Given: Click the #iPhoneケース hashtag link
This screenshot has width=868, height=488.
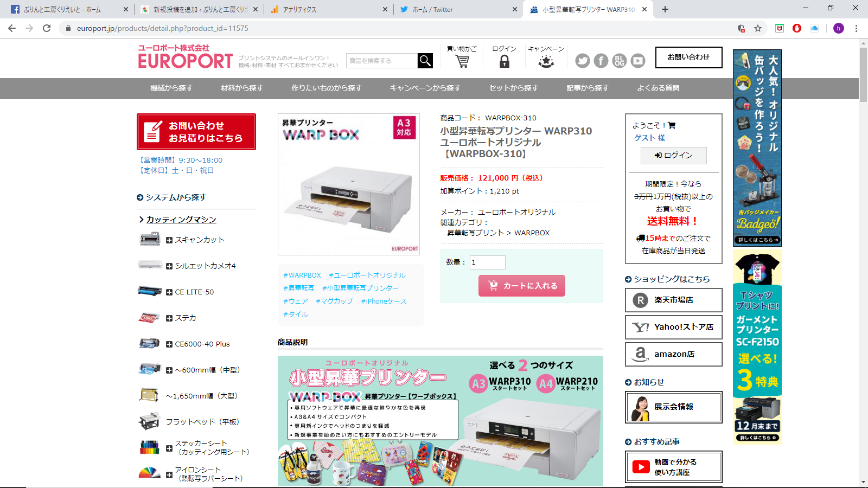Looking at the screenshot, I should click(384, 301).
